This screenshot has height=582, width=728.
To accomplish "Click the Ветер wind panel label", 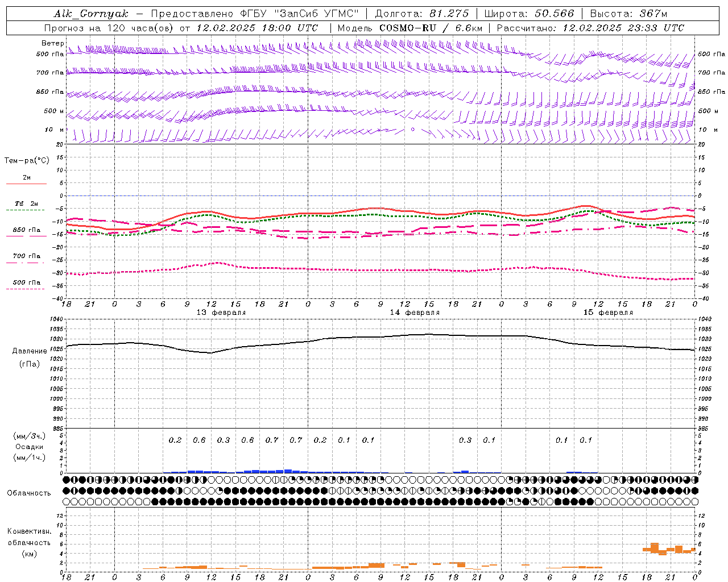I will [52, 43].
